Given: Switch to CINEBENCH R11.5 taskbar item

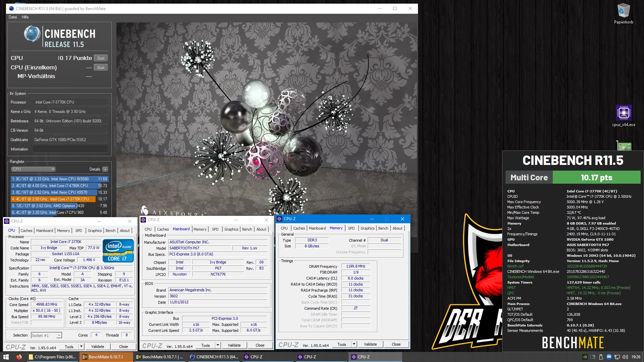Looking at the screenshot, I should pyautogui.click(x=214, y=357).
